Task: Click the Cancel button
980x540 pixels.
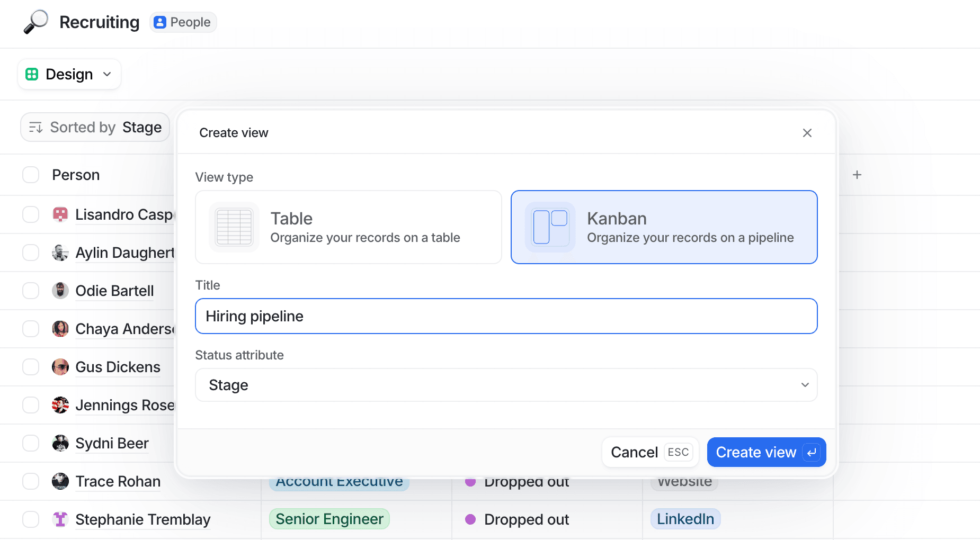Action: click(x=634, y=452)
